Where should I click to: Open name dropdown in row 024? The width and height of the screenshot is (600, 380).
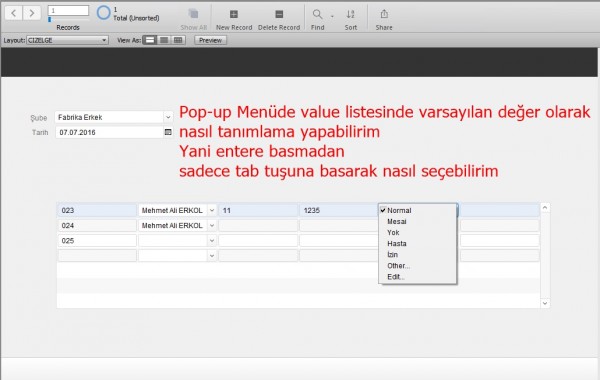[212, 226]
